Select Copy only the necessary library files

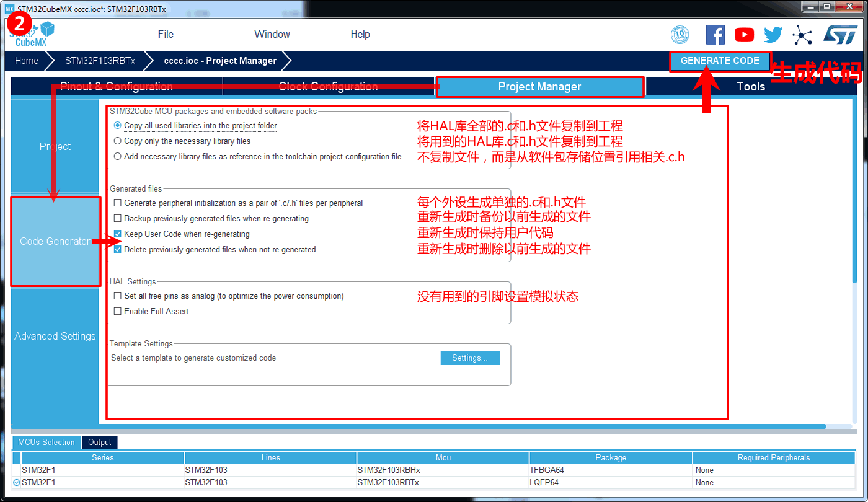pyautogui.click(x=118, y=141)
